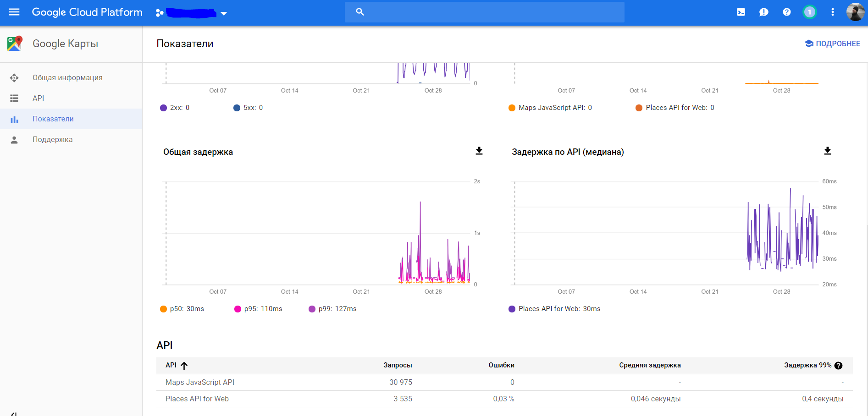Click the help icon next to Задержка 99%
The width and height of the screenshot is (868, 416).
pos(838,366)
